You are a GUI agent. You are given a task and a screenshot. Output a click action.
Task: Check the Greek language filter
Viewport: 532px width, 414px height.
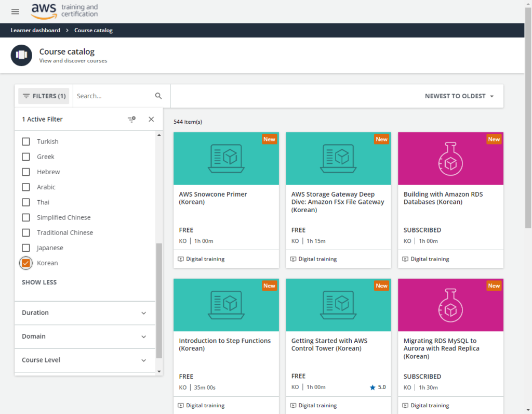26,157
